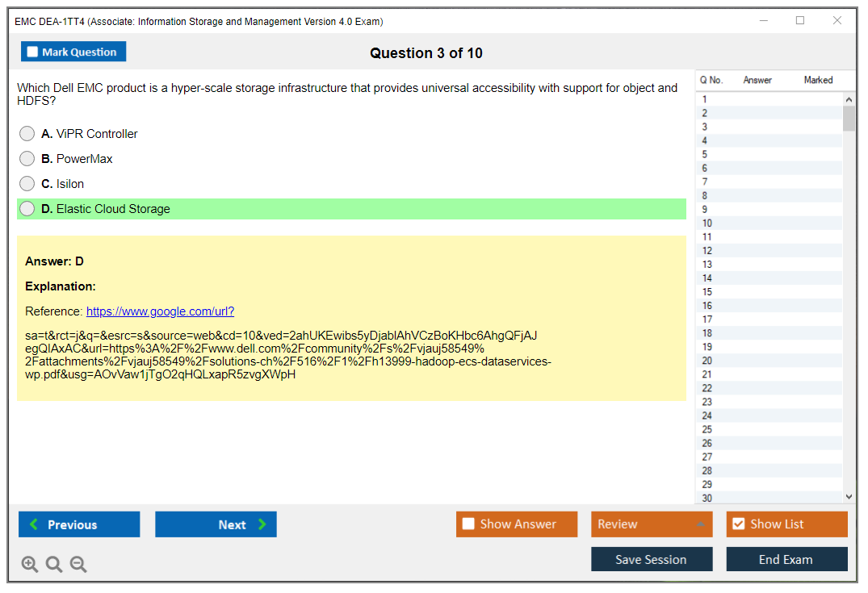The image size is (868, 593).
Task: Go to the Previous question
Action: [79, 524]
